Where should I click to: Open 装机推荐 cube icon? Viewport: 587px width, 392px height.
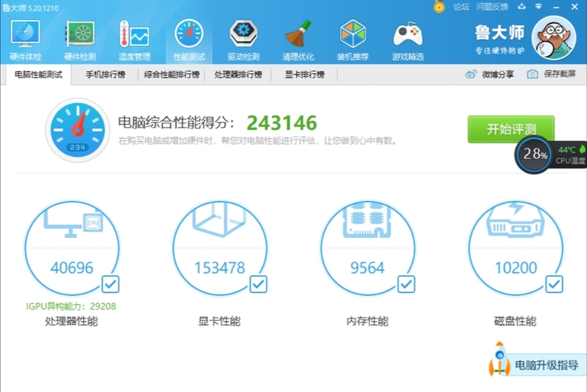(x=352, y=40)
